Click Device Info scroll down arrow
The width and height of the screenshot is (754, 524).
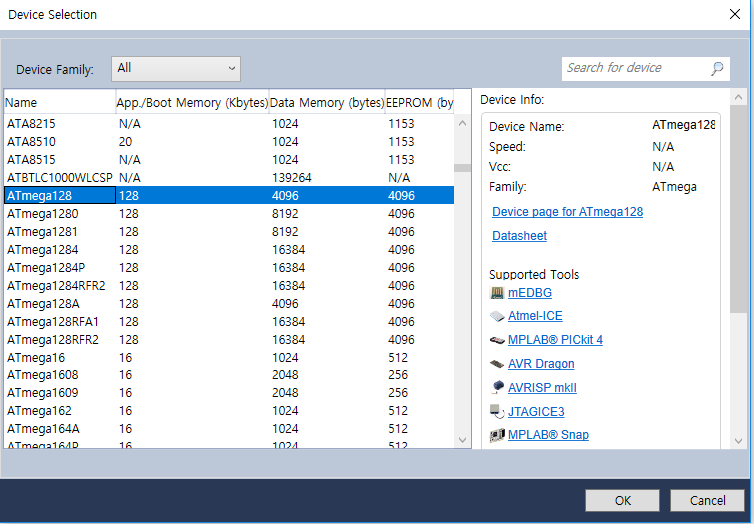[x=739, y=441]
